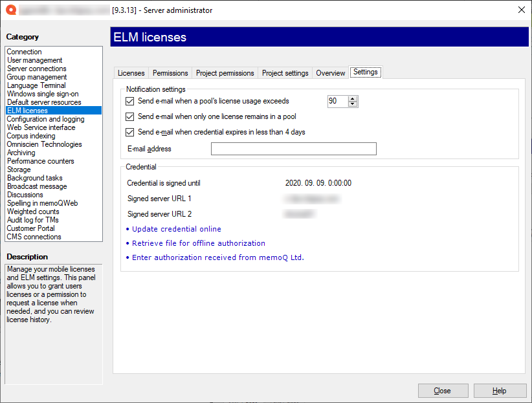This screenshot has height=403, width=532.
Task: Open Update credential online link
Action: point(176,228)
